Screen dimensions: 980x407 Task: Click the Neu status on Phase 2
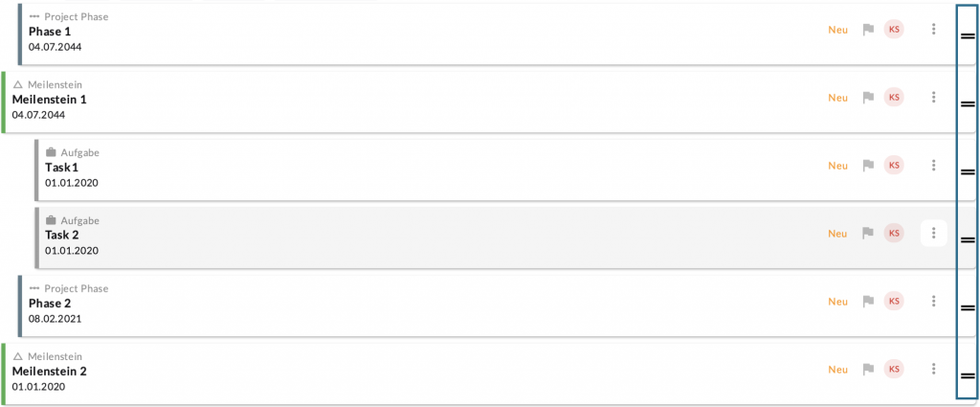pos(837,302)
